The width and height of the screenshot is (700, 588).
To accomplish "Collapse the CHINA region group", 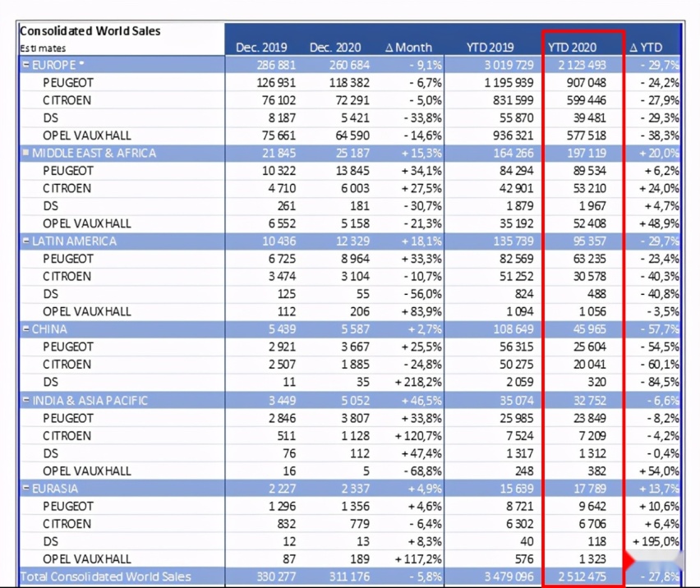I will (26, 328).
